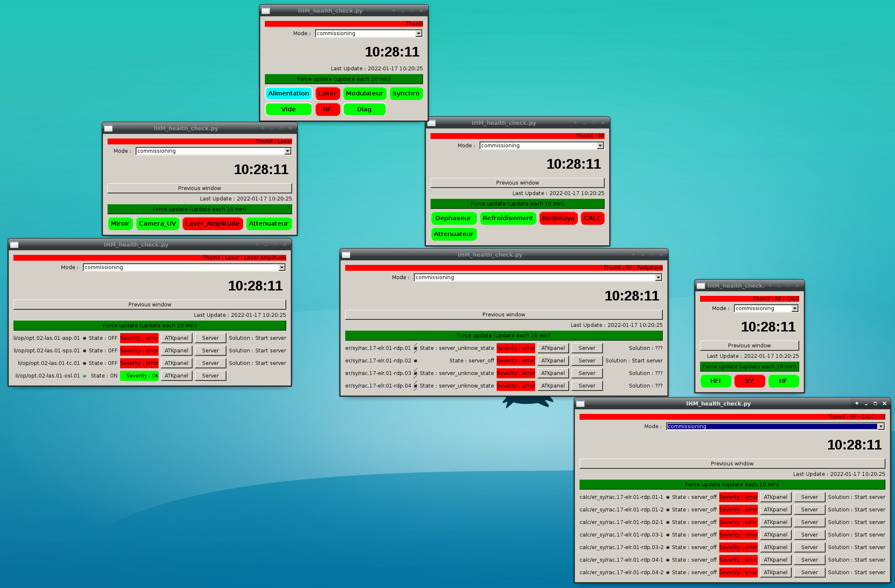Open window menu icon of Redpitaya window
The width and height of the screenshot is (895, 588).
click(x=346, y=255)
